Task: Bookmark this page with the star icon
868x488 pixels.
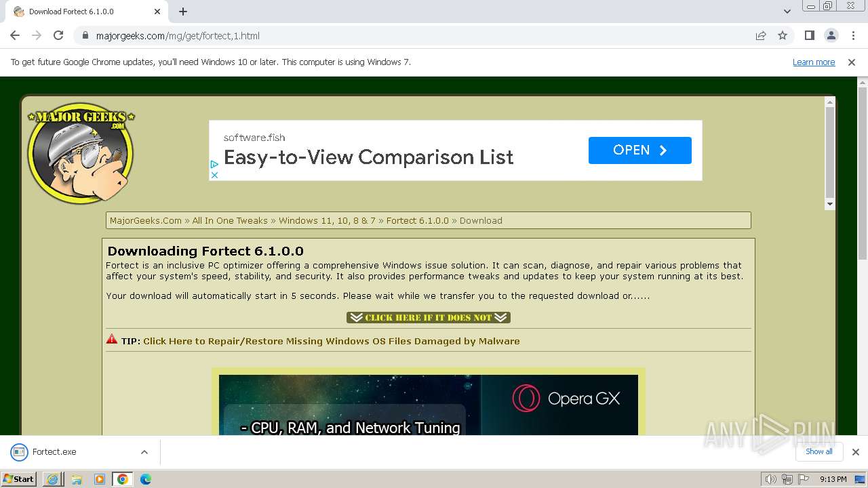Action: tap(783, 35)
